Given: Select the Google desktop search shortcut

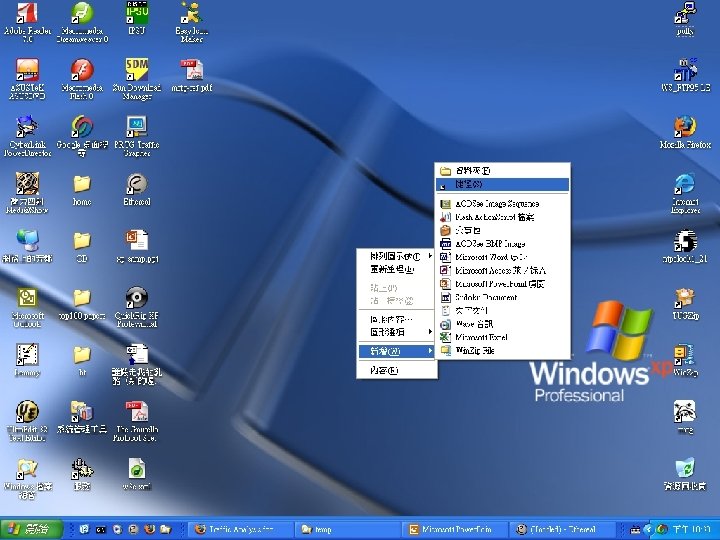Looking at the screenshot, I should coord(82,135).
